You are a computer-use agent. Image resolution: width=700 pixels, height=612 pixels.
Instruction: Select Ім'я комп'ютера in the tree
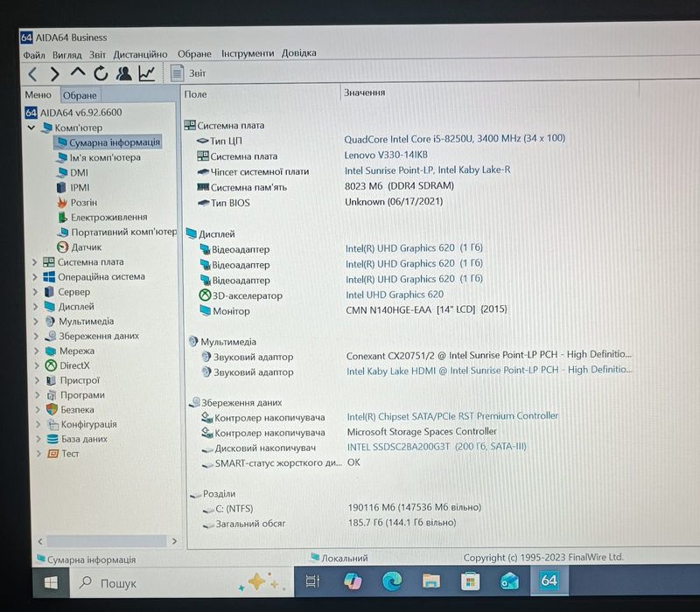[99, 157]
